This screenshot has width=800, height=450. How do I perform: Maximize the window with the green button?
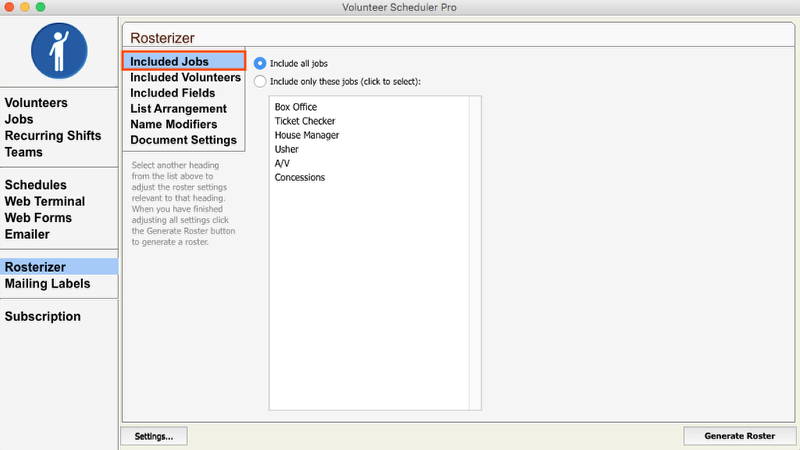tap(41, 7)
